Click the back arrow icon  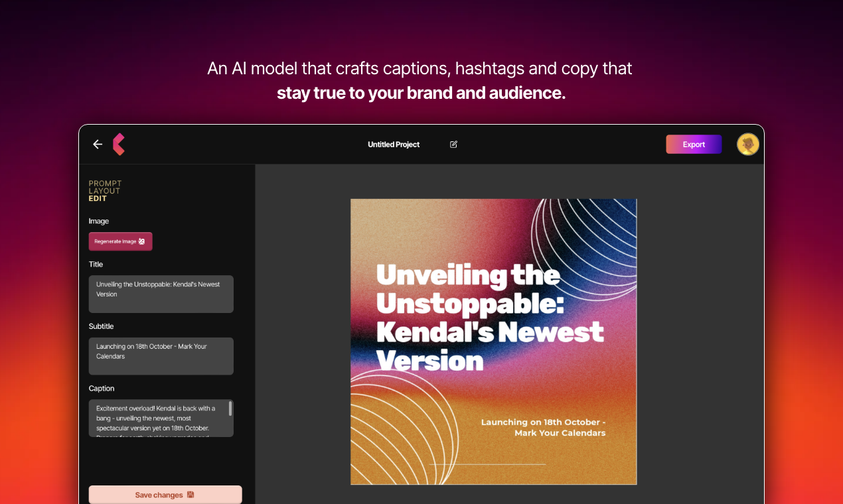pos(97,144)
